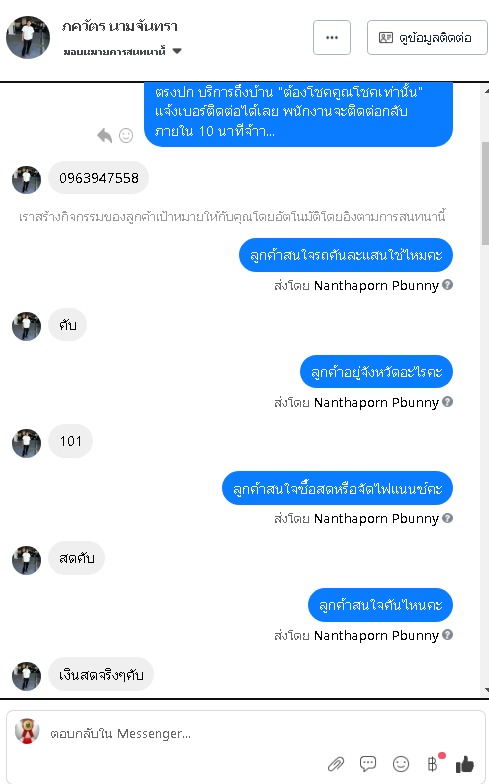The image size is (489, 784).
Task: Send a thumbs up like
Action: click(x=465, y=764)
